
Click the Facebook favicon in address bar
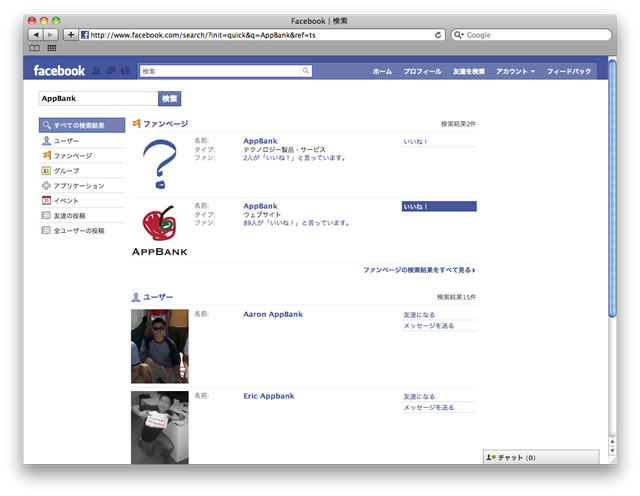pos(85,35)
